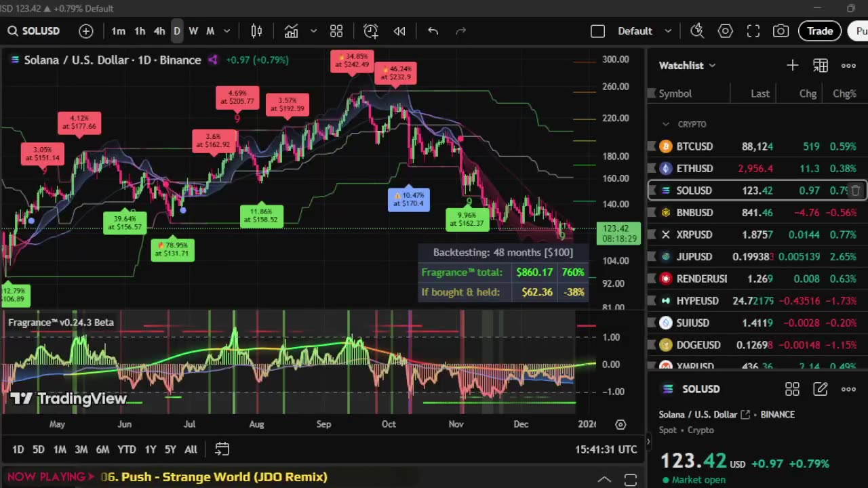The image size is (868, 488).
Task: Redo the last chart action
Action: [461, 31]
